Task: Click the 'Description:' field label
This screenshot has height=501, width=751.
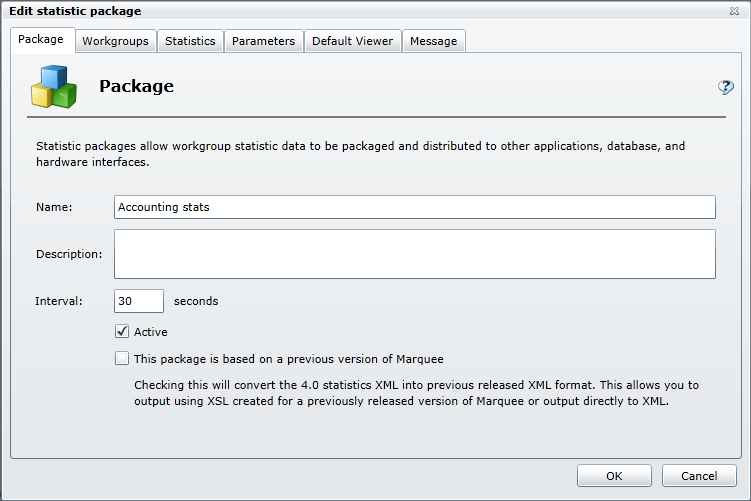Action: 69,254
